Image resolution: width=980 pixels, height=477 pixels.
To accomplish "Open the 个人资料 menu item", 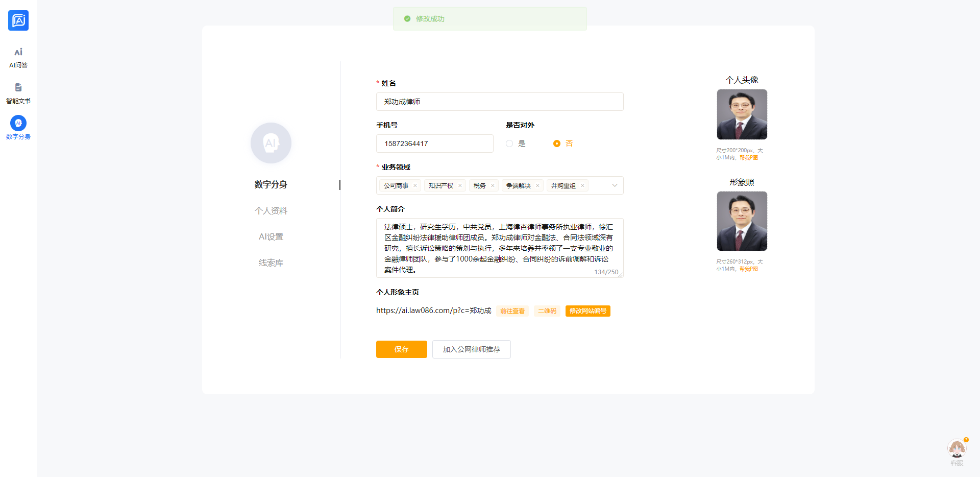I will click(271, 211).
